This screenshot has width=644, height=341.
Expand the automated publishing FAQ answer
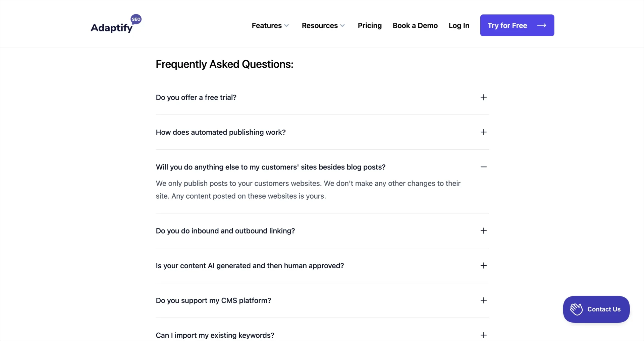[220, 132]
